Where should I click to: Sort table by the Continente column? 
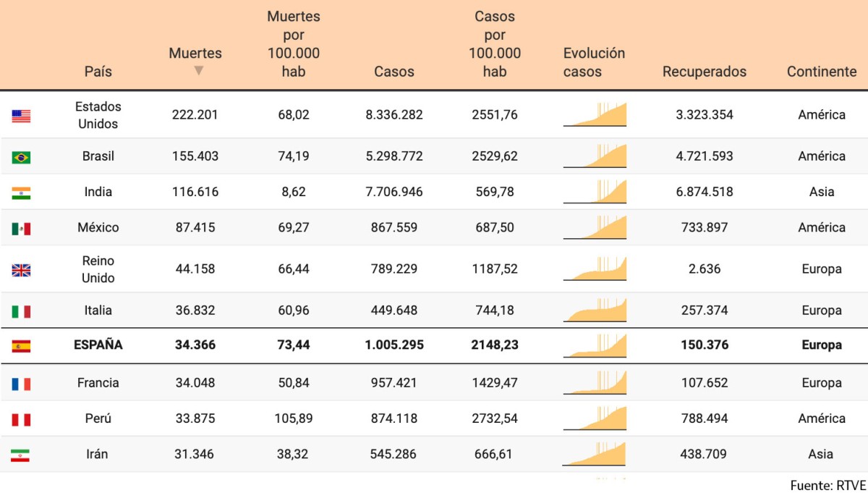[821, 72]
